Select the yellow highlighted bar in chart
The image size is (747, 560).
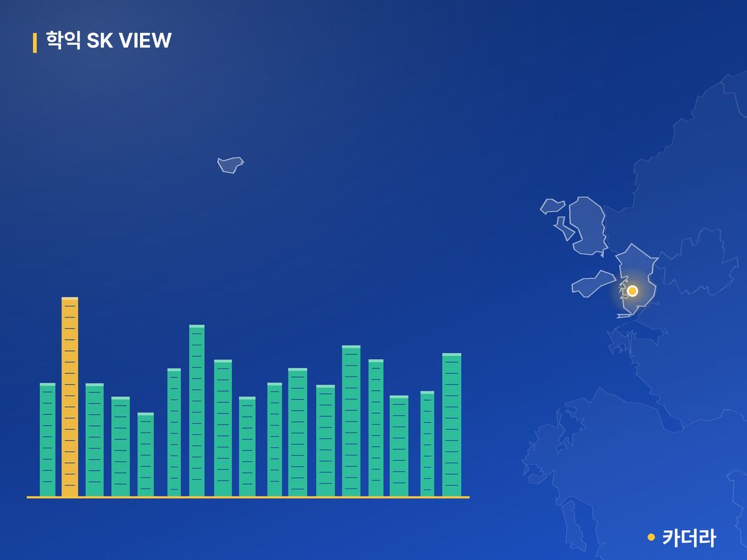coord(70,397)
